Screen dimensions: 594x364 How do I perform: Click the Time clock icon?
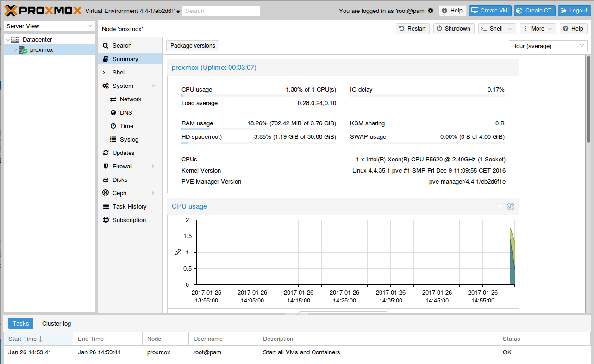click(x=113, y=126)
